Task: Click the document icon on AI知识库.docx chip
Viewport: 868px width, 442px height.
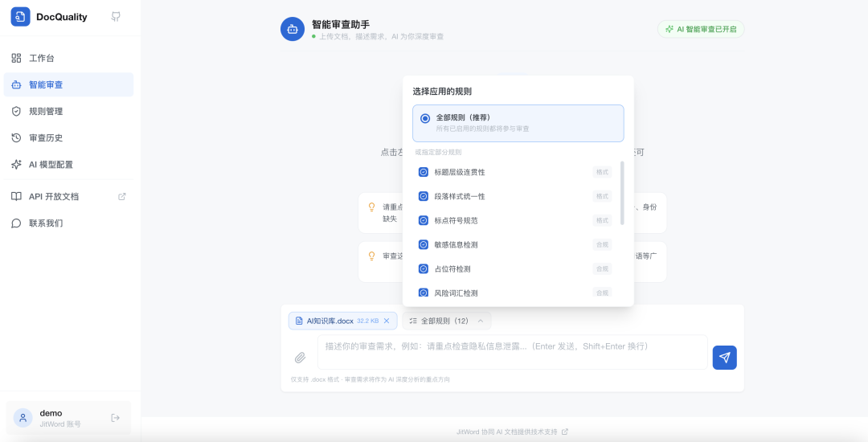Action: [x=299, y=321]
